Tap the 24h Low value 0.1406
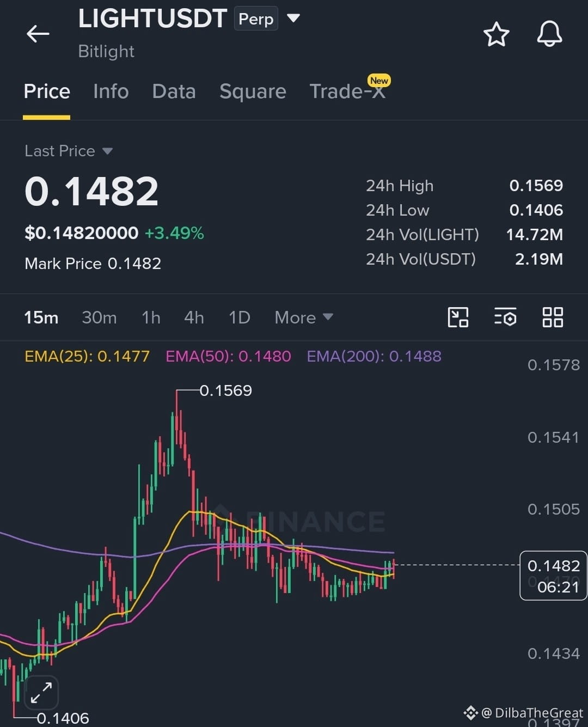Image resolution: width=588 pixels, height=727 pixels. pos(536,210)
